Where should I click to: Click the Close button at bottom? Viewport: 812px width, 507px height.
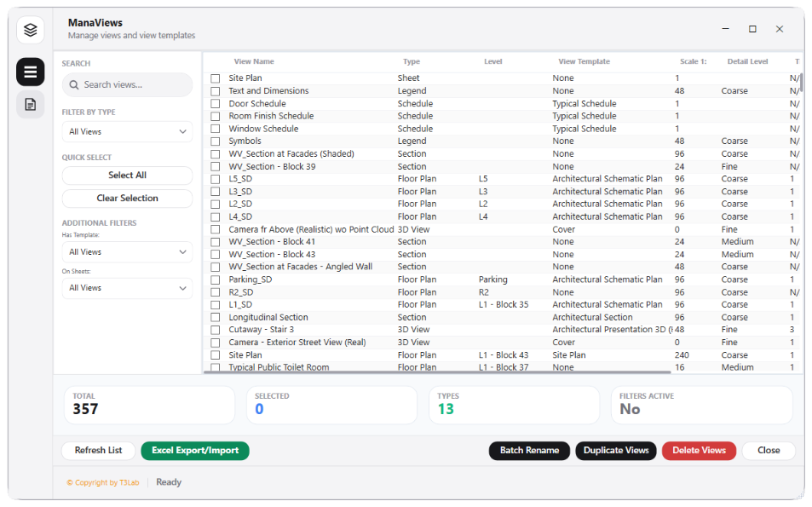coord(769,451)
